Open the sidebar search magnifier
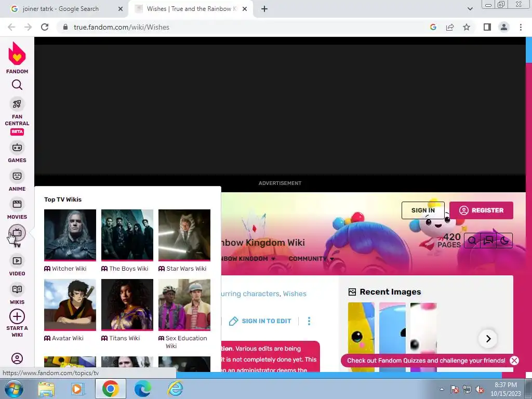 (x=17, y=85)
